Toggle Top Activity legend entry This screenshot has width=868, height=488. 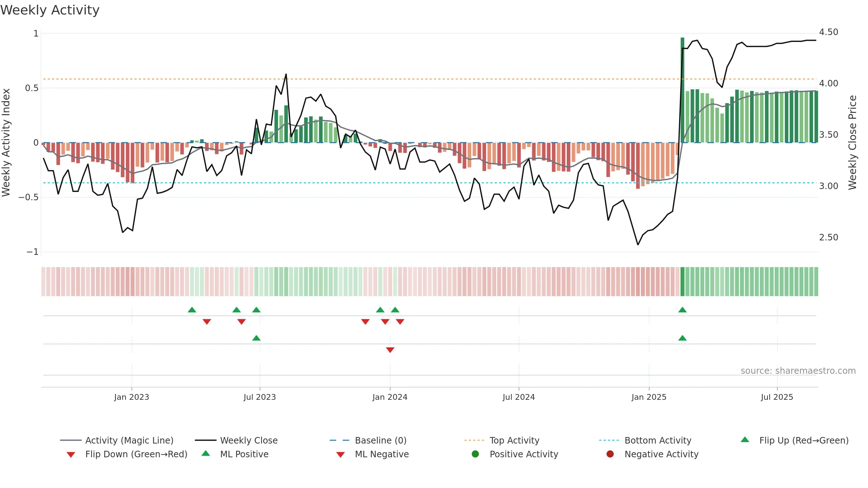pyautogui.click(x=502, y=440)
